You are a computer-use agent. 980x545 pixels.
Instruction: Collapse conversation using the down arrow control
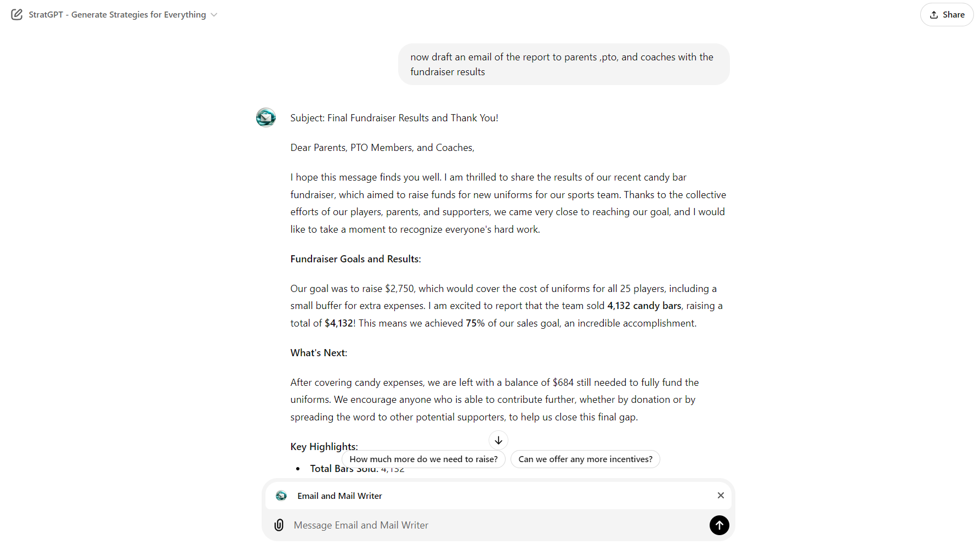(498, 440)
